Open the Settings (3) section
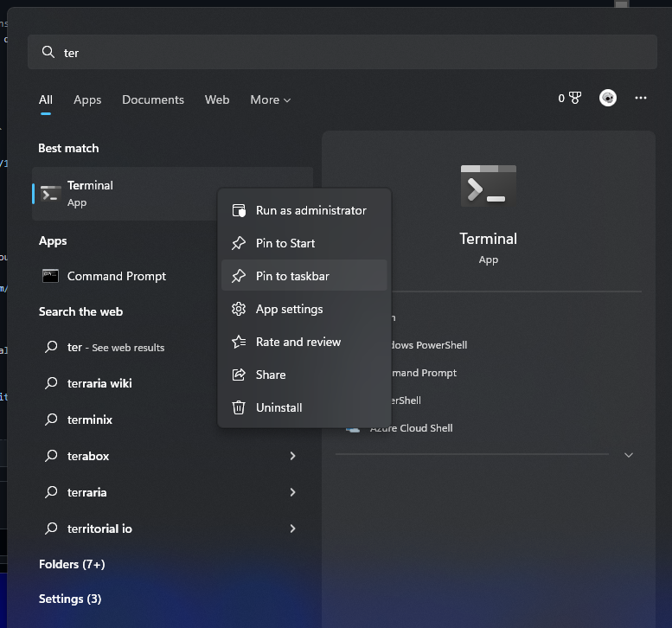 [x=70, y=599]
